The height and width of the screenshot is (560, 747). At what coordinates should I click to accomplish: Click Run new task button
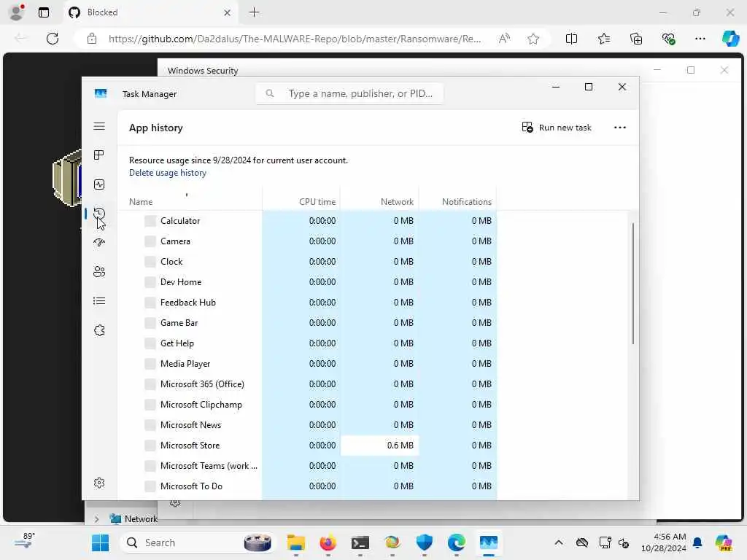point(557,128)
